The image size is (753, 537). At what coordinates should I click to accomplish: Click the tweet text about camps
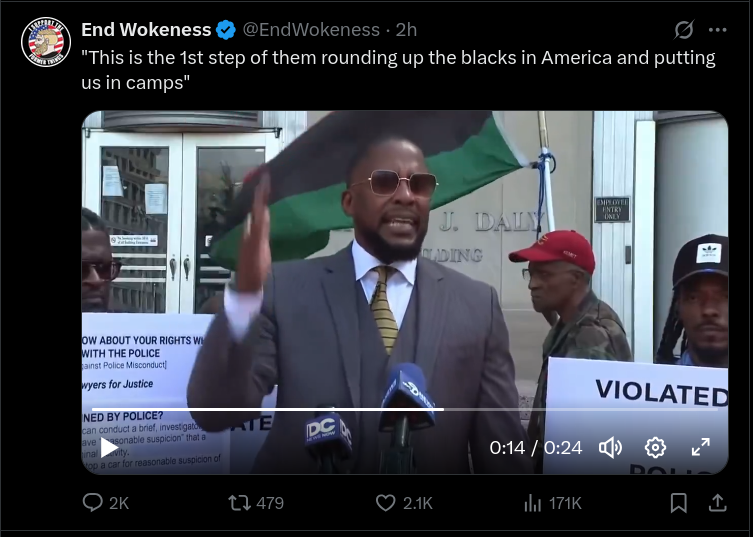[x=398, y=70]
